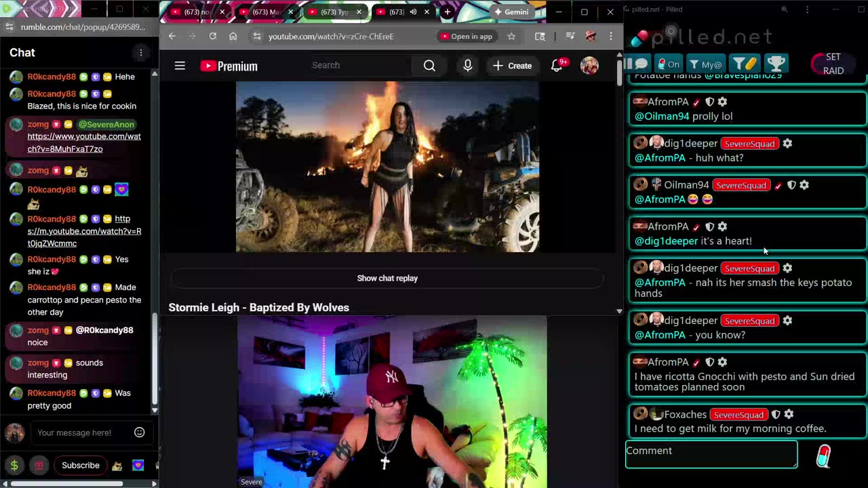868x488 pixels.
Task: Toggle the My@ mentions filter
Action: pyautogui.click(x=706, y=64)
